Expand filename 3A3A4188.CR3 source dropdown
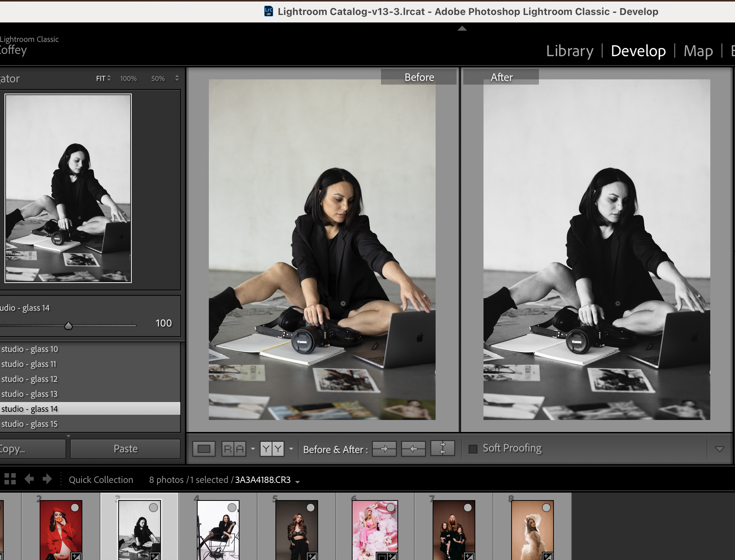The height and width of the screenshot is (560, 735). 298,482
